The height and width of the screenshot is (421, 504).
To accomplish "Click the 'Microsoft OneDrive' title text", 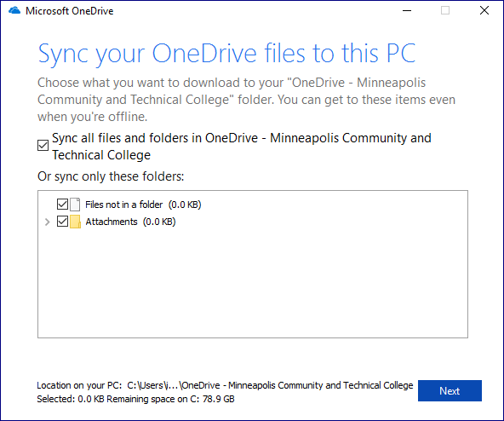I will (x=70, y=11).
